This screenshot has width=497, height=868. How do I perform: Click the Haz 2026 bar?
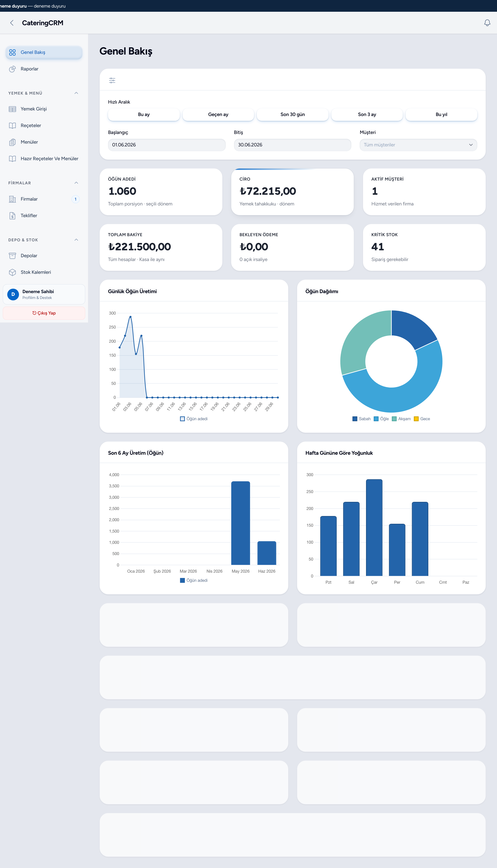(267, 553)
